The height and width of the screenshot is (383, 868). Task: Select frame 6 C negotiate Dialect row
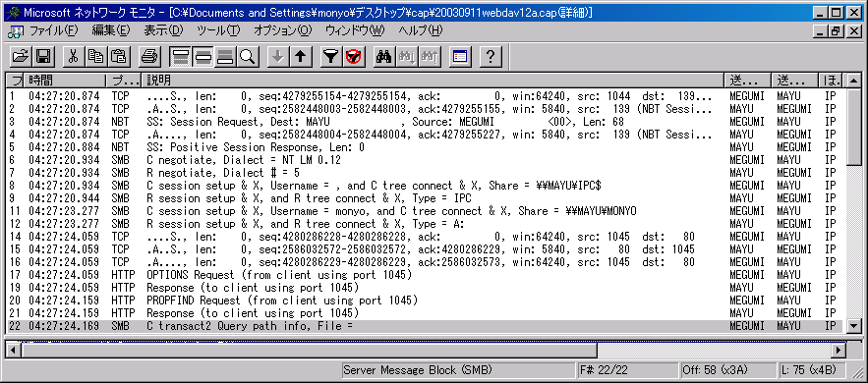pos(424,160)
